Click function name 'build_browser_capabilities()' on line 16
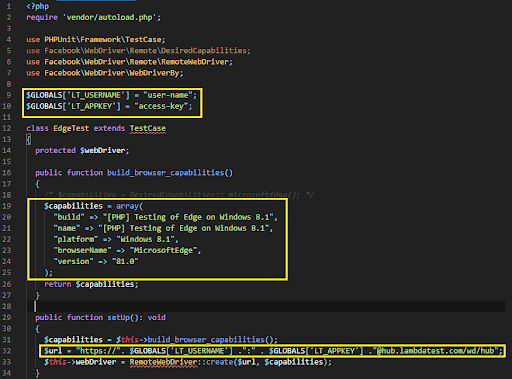Screen dimensions: 512x379 tap(170, 173)
